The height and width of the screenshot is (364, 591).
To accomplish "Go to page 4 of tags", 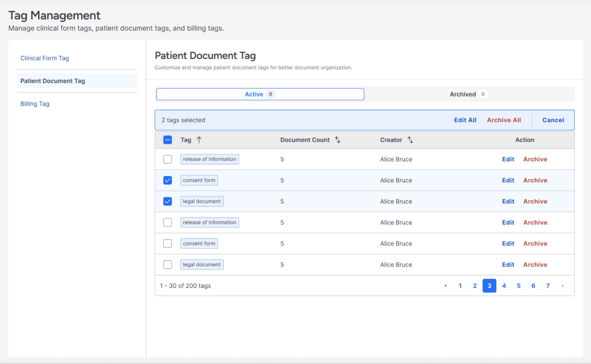I will tap(504, 286).
